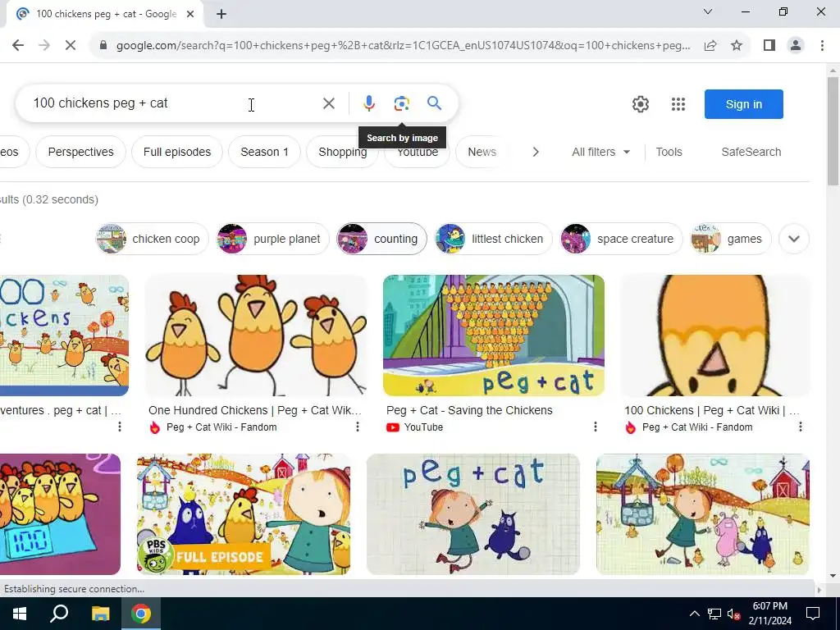
Task: Select the purple planet chip
Action: tap(272, 239)
